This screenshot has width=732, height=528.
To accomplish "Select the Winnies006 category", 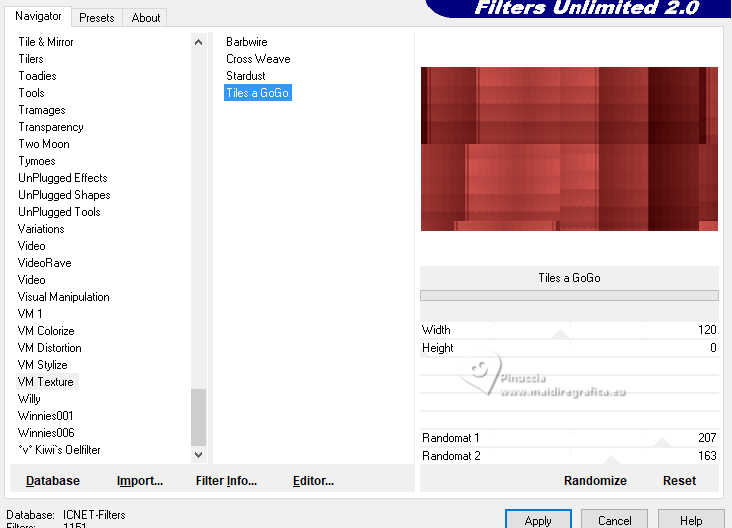I will (x=46, y=433).
